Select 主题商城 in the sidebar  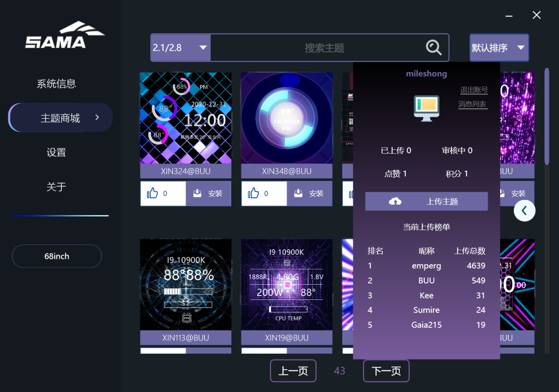click(60, 118)
